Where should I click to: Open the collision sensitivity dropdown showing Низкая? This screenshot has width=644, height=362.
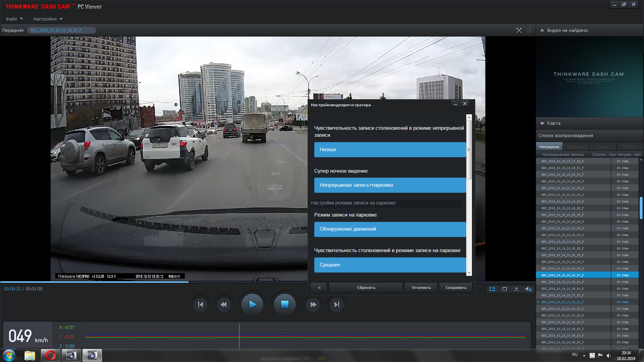tap(390, 149)
